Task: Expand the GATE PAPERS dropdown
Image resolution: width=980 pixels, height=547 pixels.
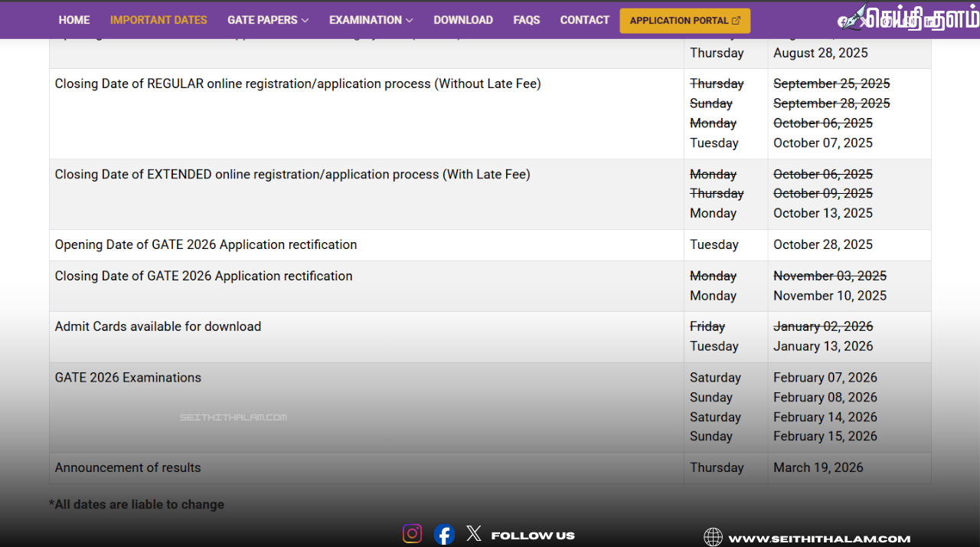Action: pos(268,20)
